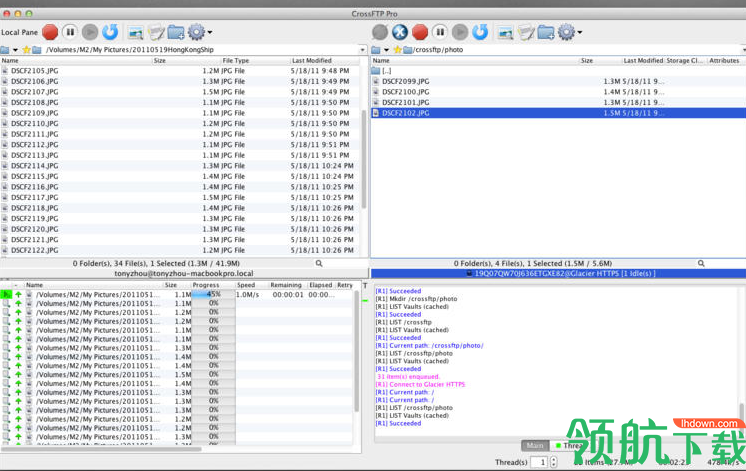The image size is (746, 471).
Task: Open the remote folder history arrow in path bar
Action: pyautogui.click(x=386, y=49)
